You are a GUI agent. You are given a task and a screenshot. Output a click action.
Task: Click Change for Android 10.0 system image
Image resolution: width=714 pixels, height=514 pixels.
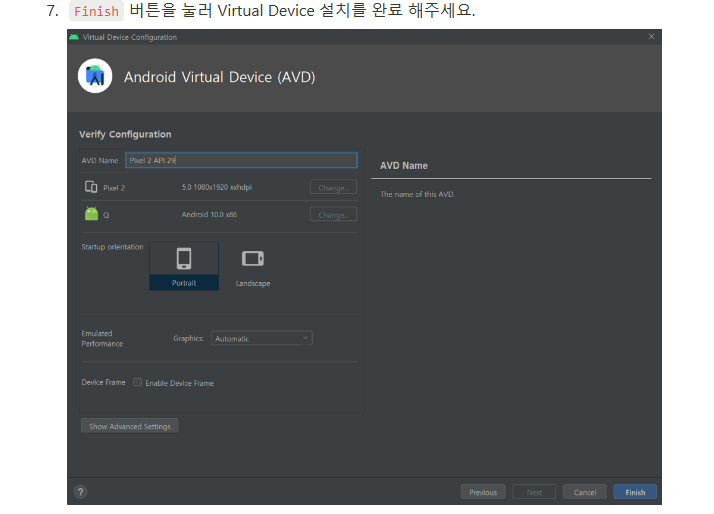(333, 214)
